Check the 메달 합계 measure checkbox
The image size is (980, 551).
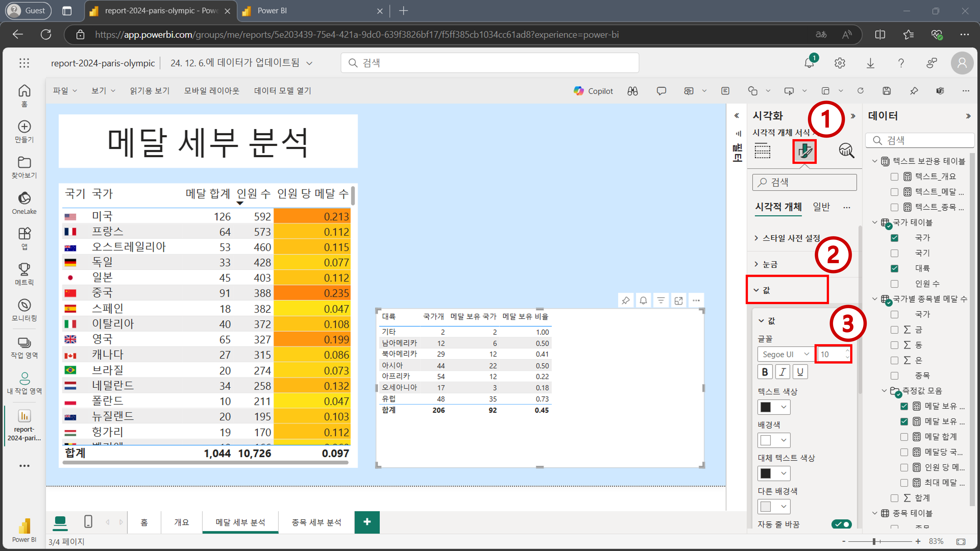coord(904,437)
